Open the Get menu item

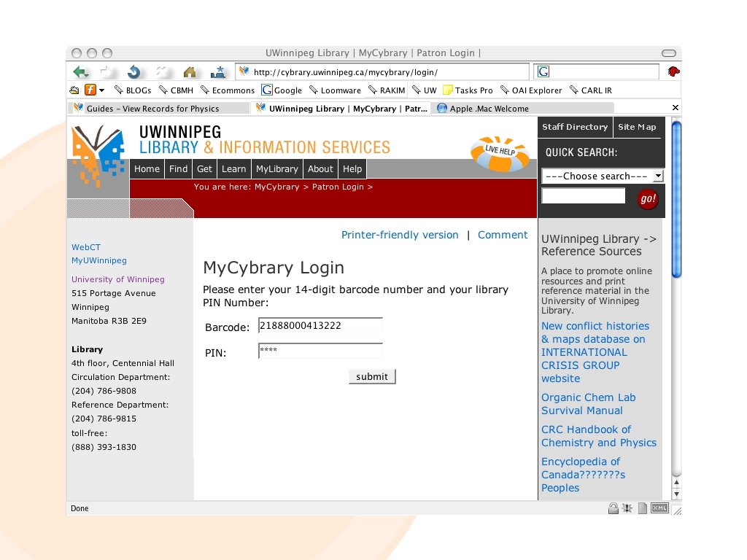point(204,169)
